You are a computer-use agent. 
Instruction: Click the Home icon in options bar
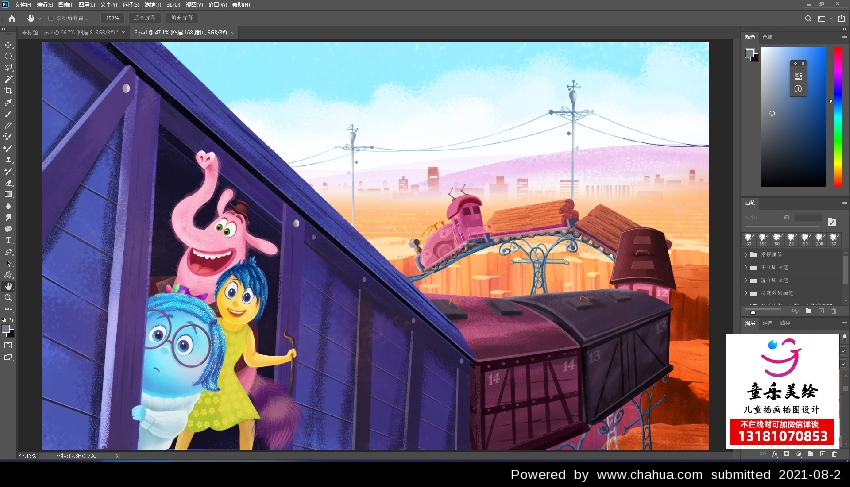(x=12, y=18)
